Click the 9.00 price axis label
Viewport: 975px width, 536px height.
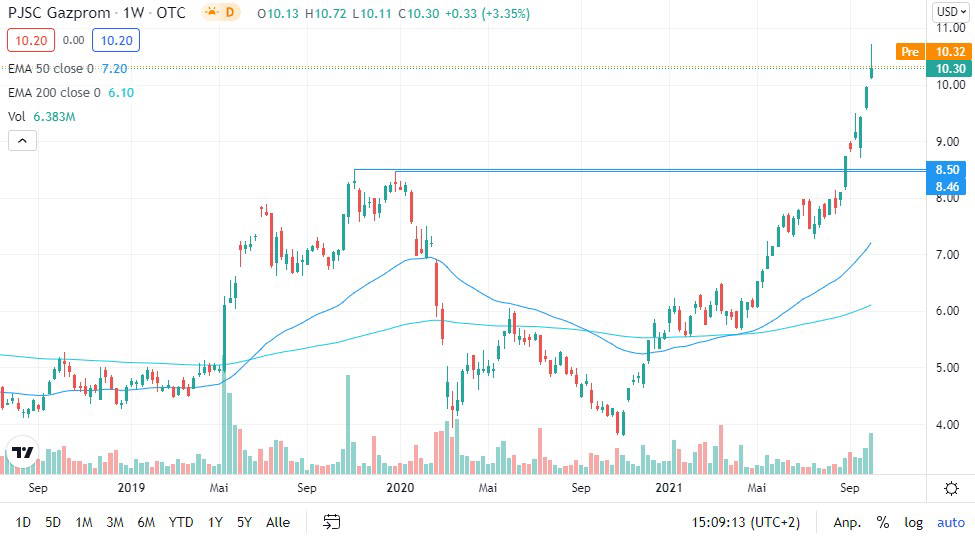pyautogui.click(x=947, y=142)
